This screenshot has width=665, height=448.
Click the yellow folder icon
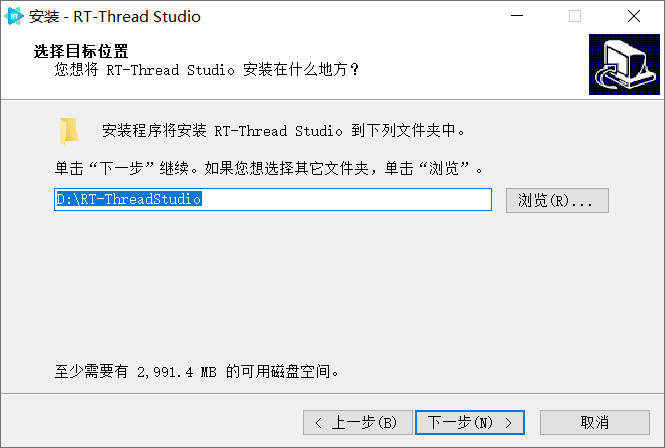tap(69, 131)
